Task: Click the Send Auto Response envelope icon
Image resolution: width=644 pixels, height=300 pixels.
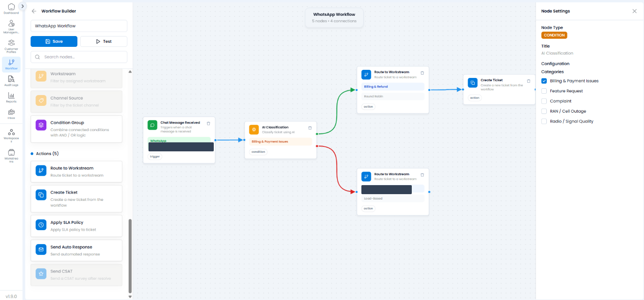Action: 41,249
